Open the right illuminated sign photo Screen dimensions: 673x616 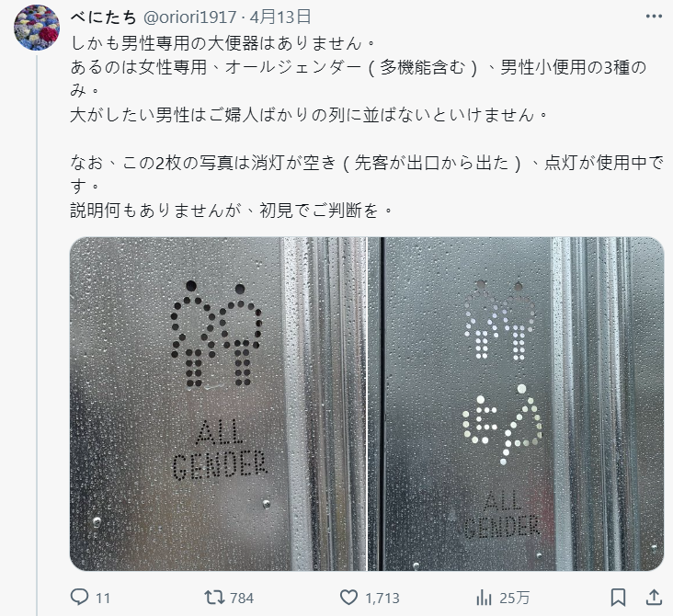(x=516, y=404)
